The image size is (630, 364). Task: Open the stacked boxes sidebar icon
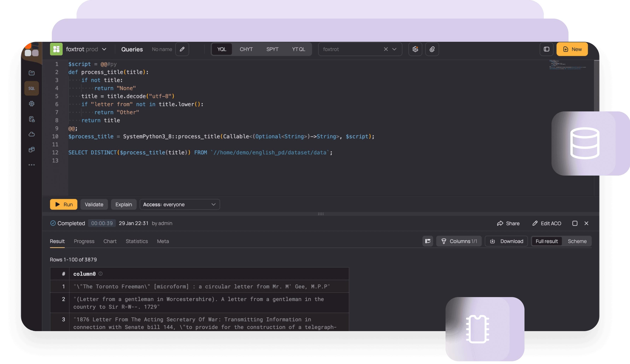[x=32, y=150]
